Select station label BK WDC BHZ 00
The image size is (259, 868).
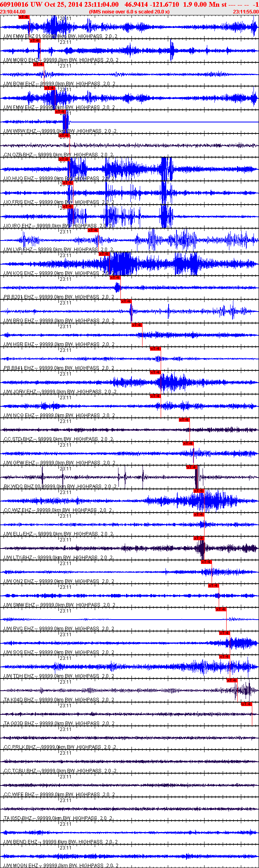(x=23, y=487)
